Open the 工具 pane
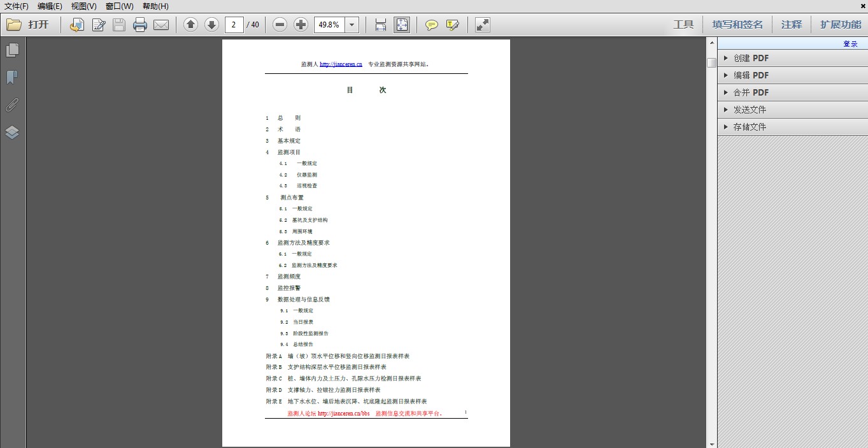This screenshot has width=868, height=448. 683,25
